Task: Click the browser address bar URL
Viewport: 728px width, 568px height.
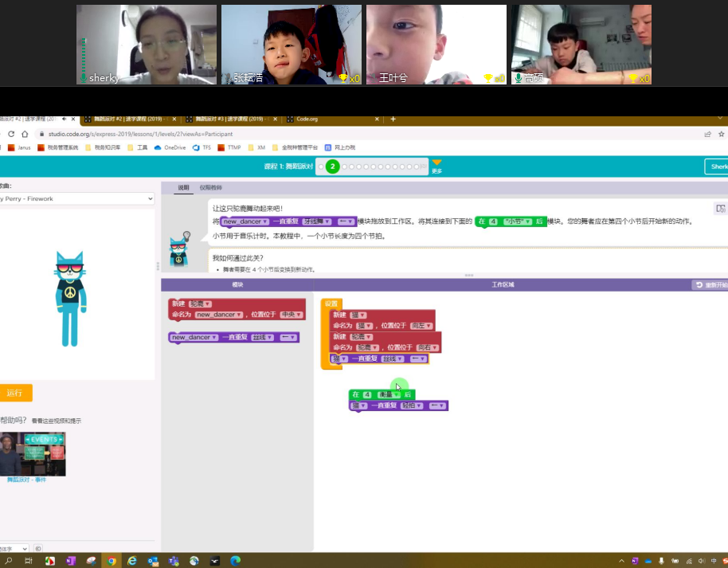Action: [140, 134]
